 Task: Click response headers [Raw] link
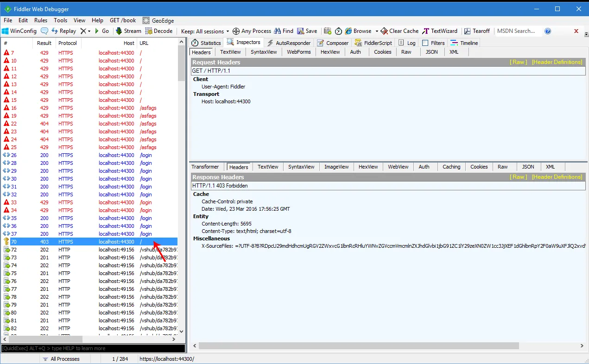518,177
